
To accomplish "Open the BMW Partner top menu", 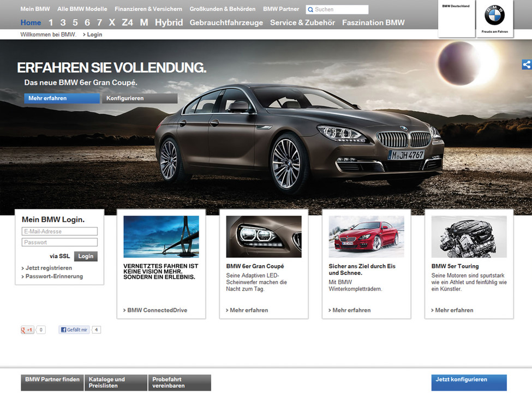I will (281, 9).
